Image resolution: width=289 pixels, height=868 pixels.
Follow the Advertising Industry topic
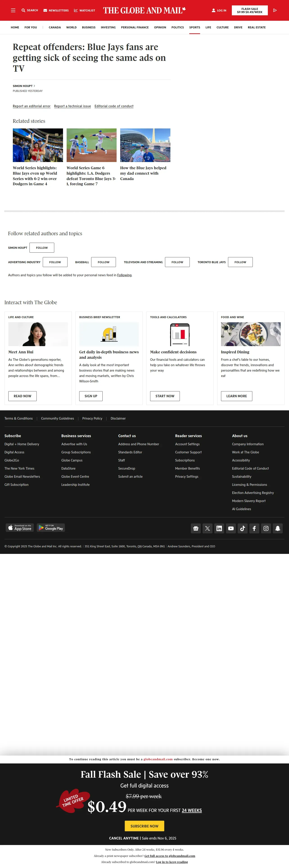pyautogui.click(x=55, y=262)
